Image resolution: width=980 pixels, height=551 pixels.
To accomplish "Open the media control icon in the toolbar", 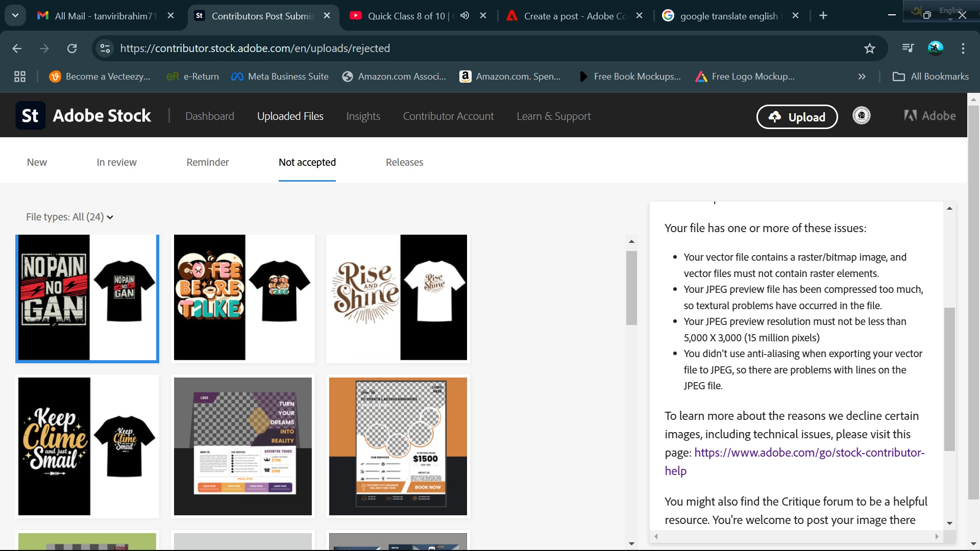I will [x=908, y=48].
